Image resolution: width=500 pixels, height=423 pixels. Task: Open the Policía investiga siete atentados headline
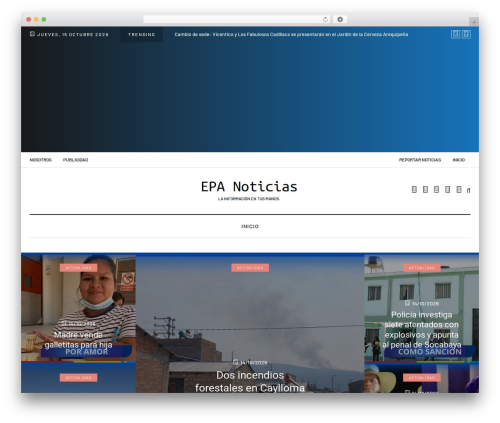click(422, 330)
